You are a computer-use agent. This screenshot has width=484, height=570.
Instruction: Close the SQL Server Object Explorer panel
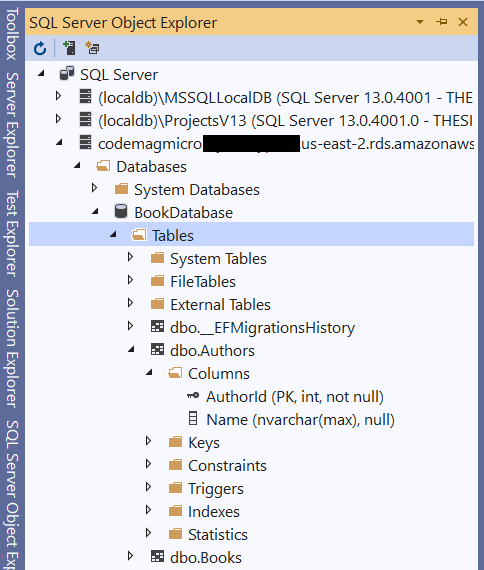(x=463, y=22)
